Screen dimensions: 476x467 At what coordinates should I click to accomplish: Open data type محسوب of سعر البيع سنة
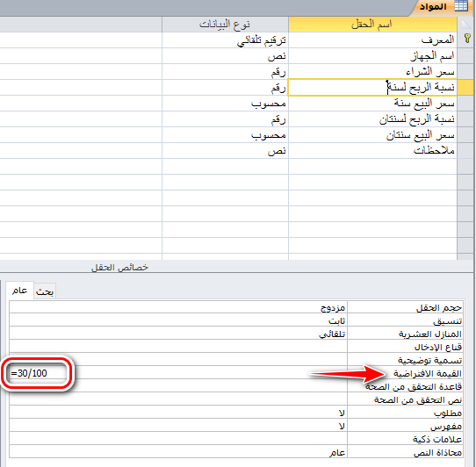pyautogui.click(x=225, y=104)
